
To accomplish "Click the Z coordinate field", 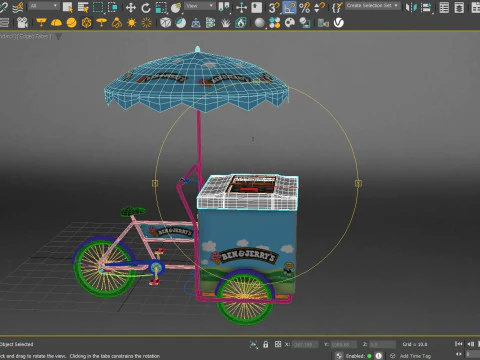I will 382,344.
